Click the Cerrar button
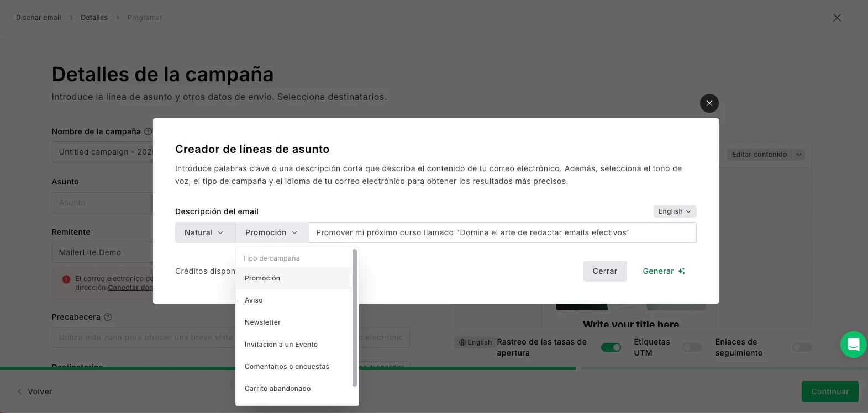The image size is (868, 413). point(605,271)
